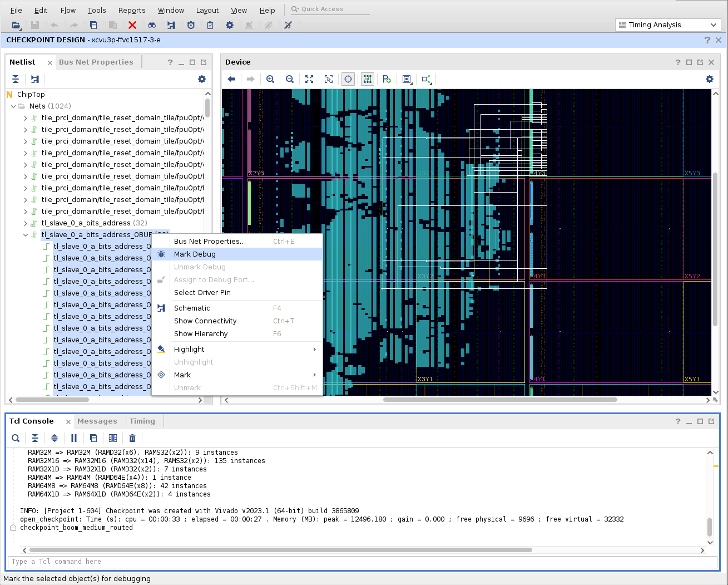Click the Device panel help question mark
Image resolution: width=728 pixels, height=585 pixels.
(678, 62)
